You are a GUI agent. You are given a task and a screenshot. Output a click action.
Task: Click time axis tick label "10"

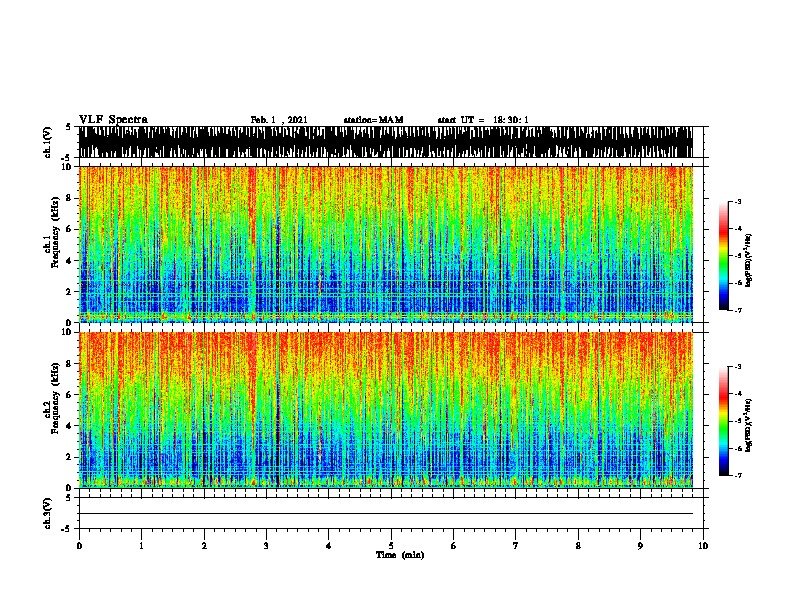pyautogui.click(x=703, y=546)
